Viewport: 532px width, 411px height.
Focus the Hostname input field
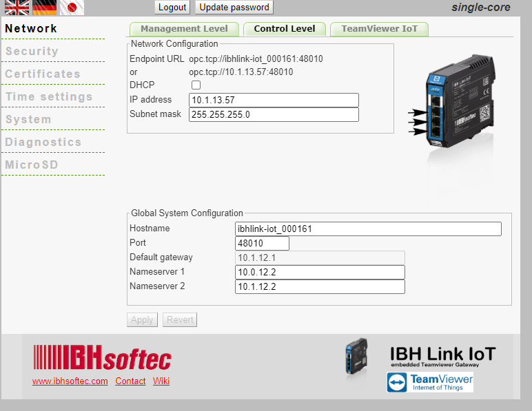368,229
